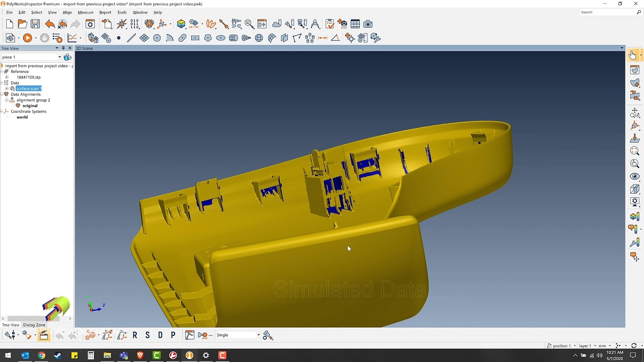Click the binary digits 010 toolbar icon
The height and width of the screenshot is (362, 644).
click(x=135, y=24)
